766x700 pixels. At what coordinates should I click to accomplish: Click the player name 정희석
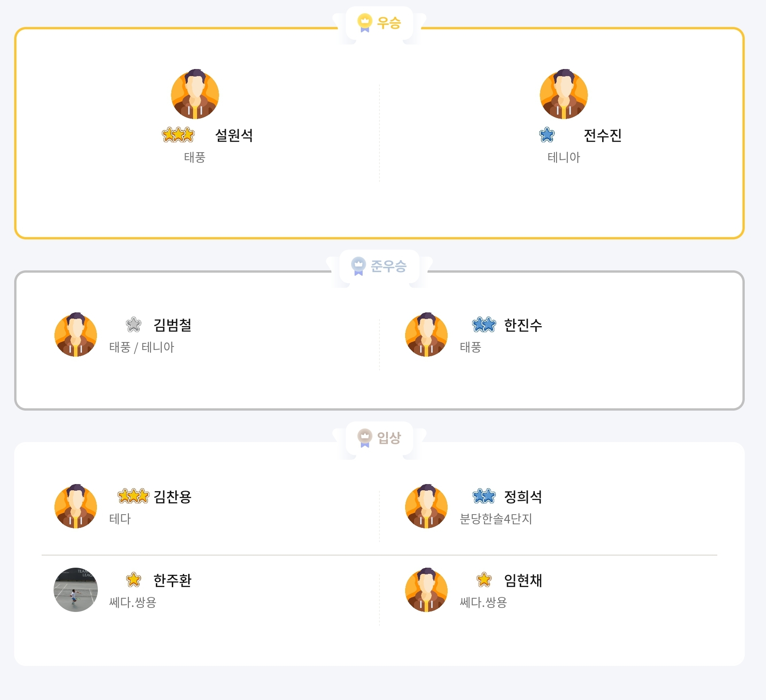coord(523,496)
